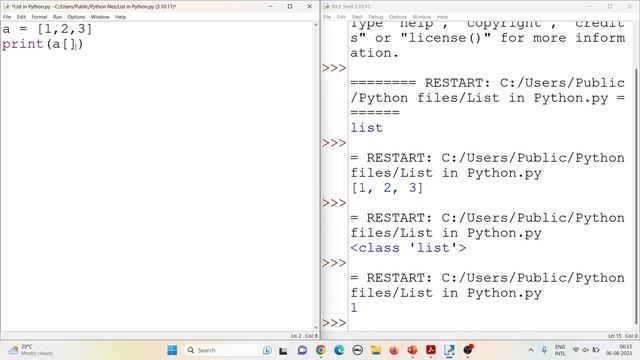The image size is (640, 360).
Task: Open the Window menu in IDLE Shell window
Action: pyautogui.click(x=422, y=17)
